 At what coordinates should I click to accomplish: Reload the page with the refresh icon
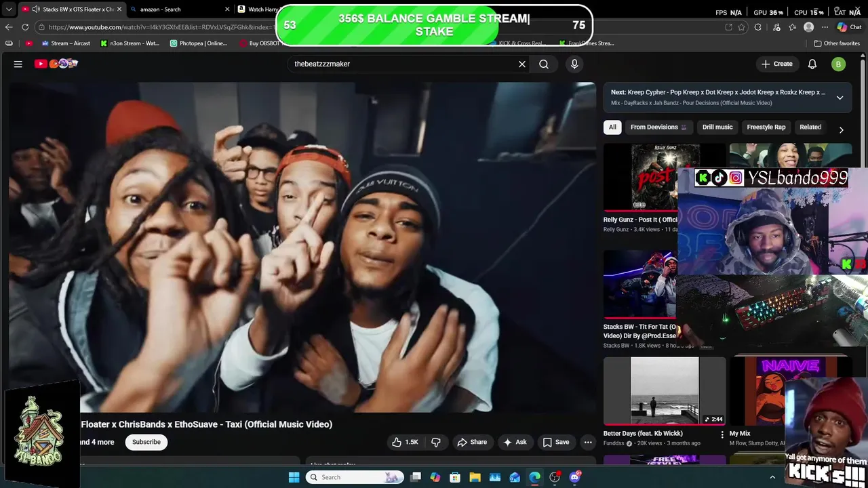coord(25,27)
